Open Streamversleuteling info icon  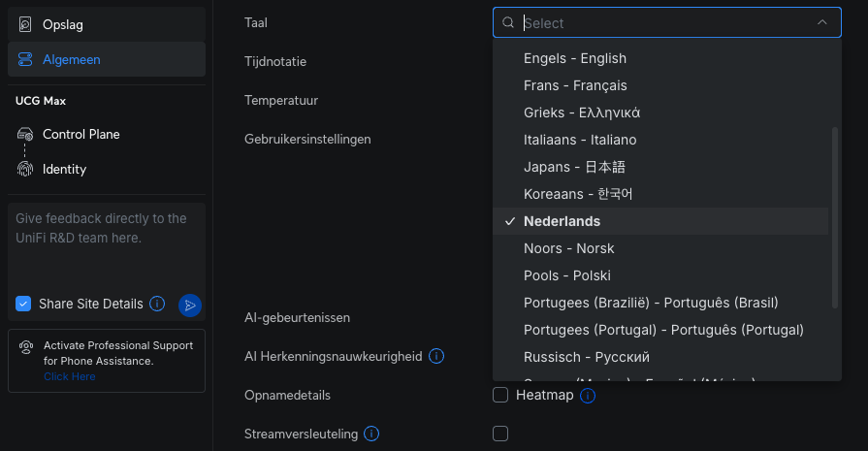[x=371, y=434]
